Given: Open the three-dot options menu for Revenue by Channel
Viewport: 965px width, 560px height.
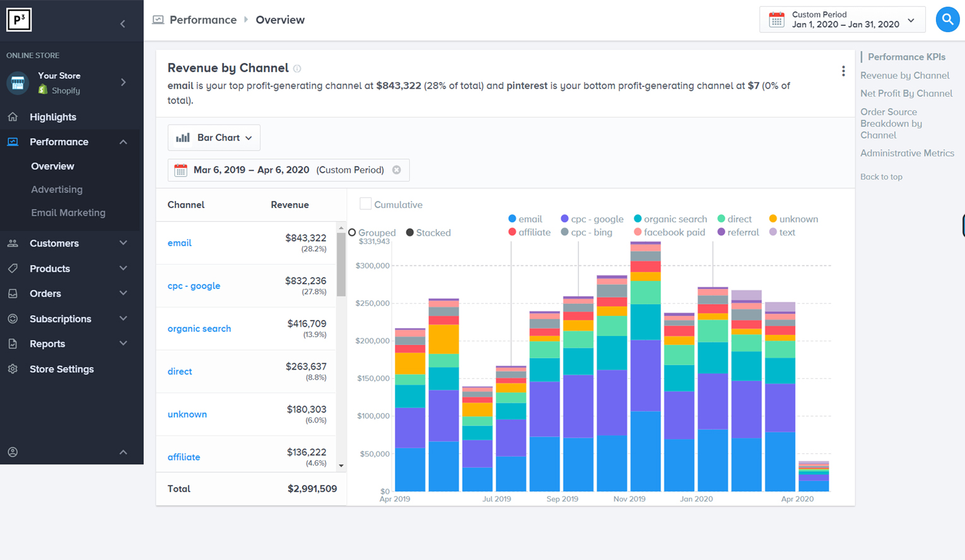Looking at the screenshot, I should [x=843, y=71].
